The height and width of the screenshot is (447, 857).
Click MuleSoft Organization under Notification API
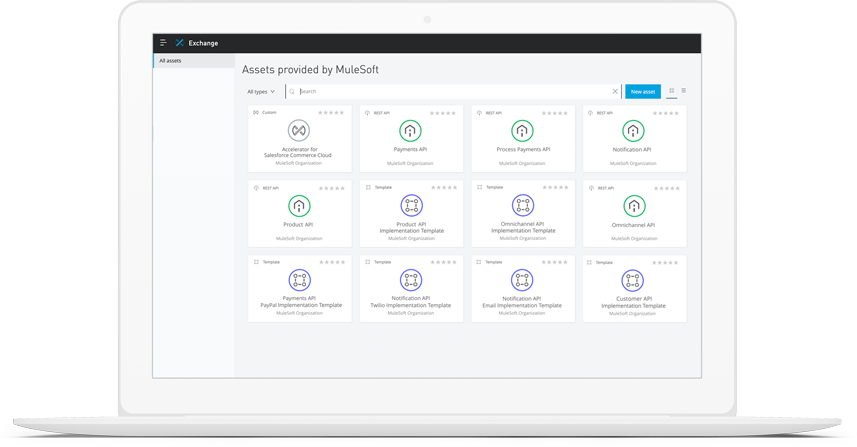[x=633, y=163]
